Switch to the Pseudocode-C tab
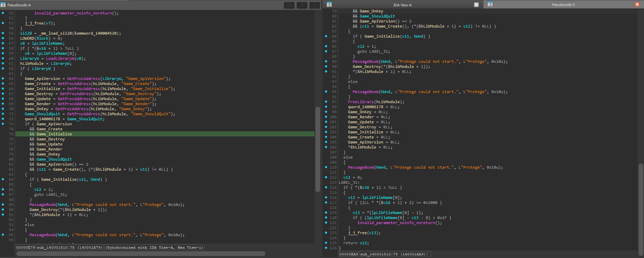The image size is (644, 258). [x=563, y=5]
